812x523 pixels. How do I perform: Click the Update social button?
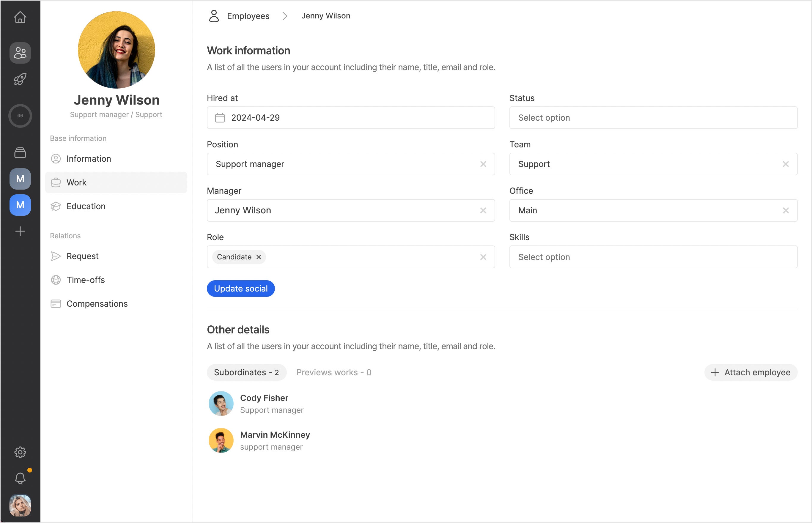(x=240, y=289)
